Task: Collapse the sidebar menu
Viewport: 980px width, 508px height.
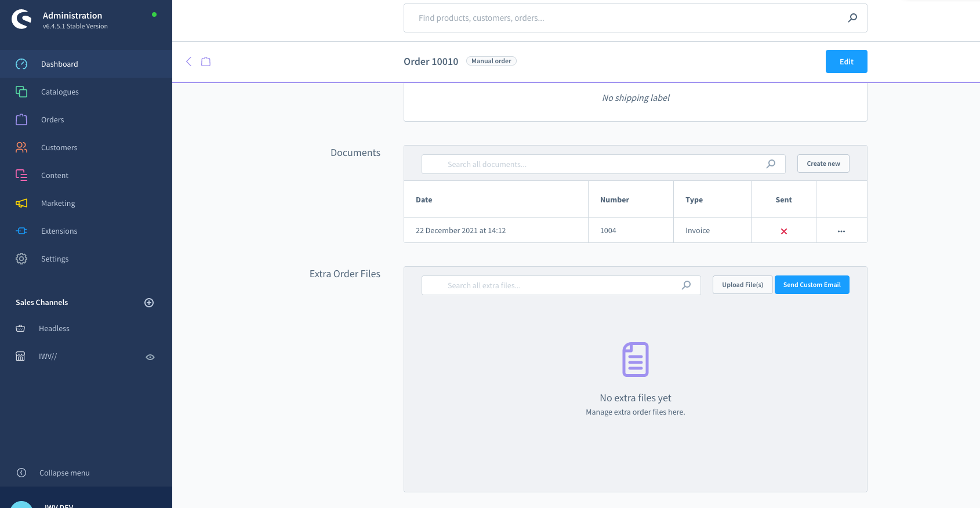Action: (64, 473)
